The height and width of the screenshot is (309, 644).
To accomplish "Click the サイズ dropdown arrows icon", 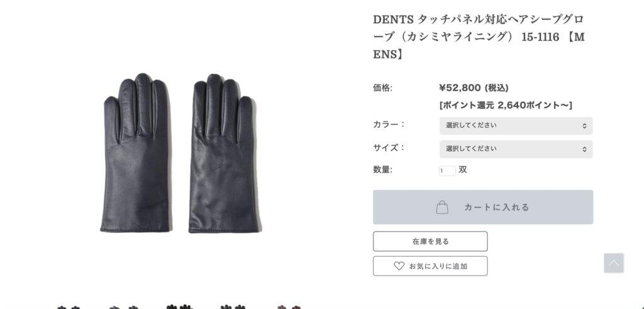I will (584, 149).
